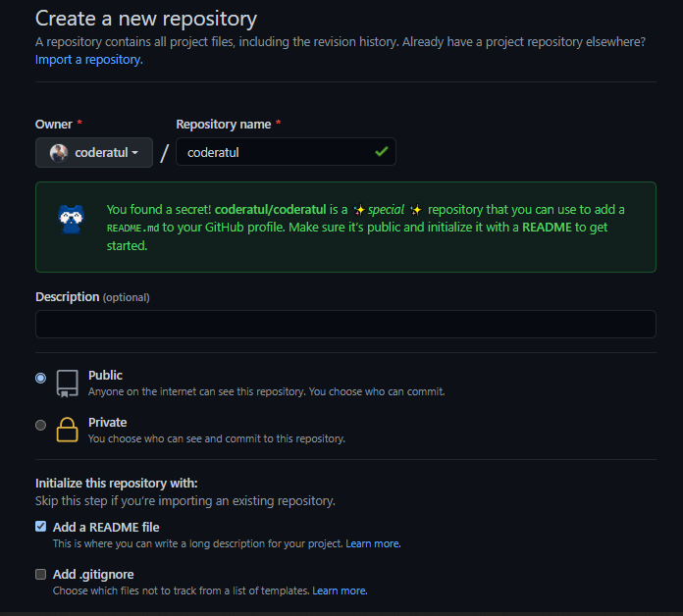
Task: Click the bold Private option label
Action: [107, 423]
